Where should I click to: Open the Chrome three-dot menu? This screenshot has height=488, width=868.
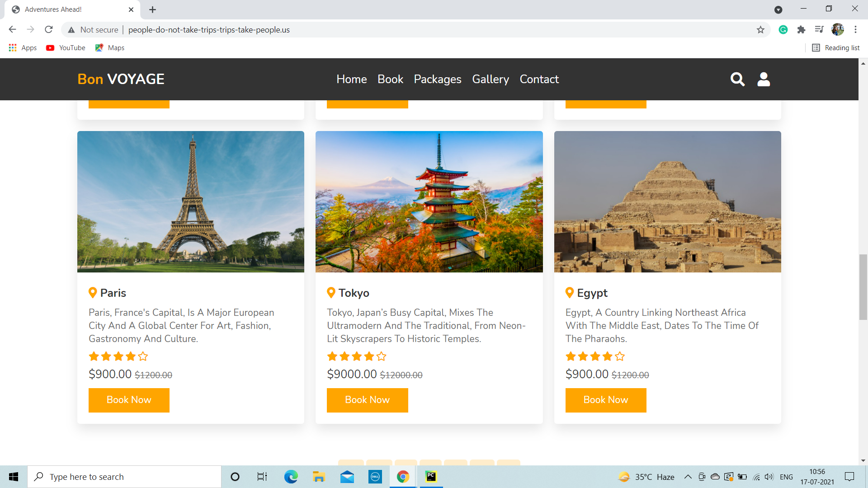tap(855, 30)
